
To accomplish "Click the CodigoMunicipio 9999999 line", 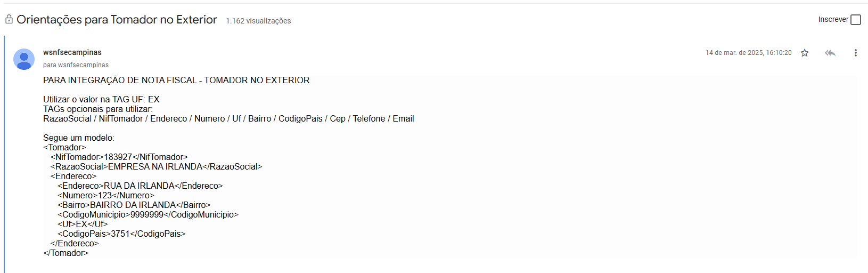I will [148, 214].
